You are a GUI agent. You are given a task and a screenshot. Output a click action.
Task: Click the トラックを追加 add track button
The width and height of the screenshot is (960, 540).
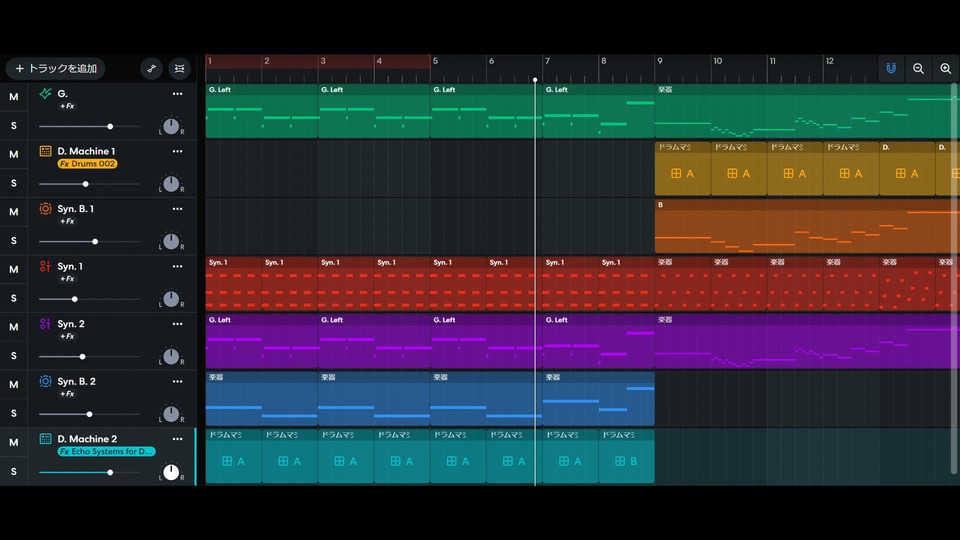56,68
